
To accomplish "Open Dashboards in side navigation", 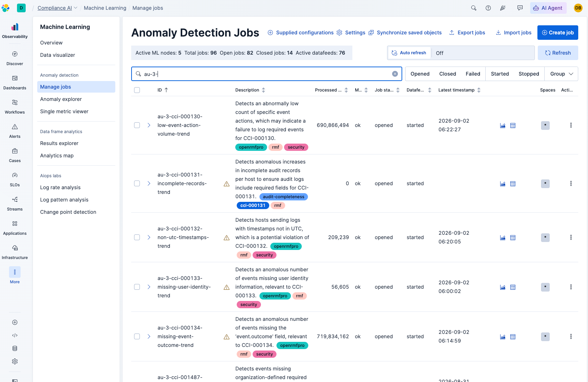I will (x=15, y=82).
